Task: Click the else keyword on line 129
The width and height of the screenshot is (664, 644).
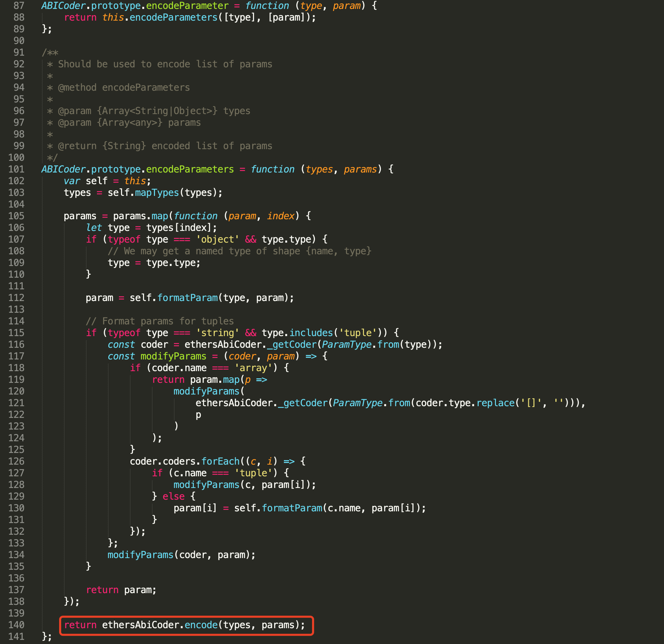Action: coord(174,496)
